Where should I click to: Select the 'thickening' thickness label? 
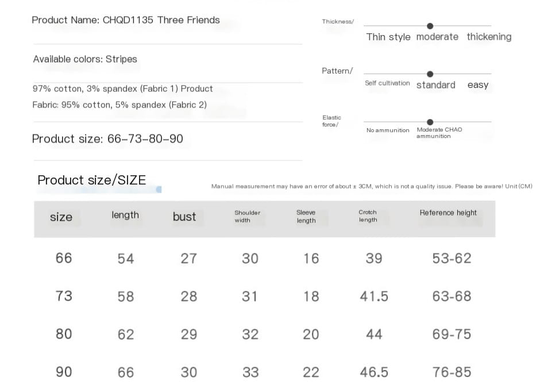489,37
